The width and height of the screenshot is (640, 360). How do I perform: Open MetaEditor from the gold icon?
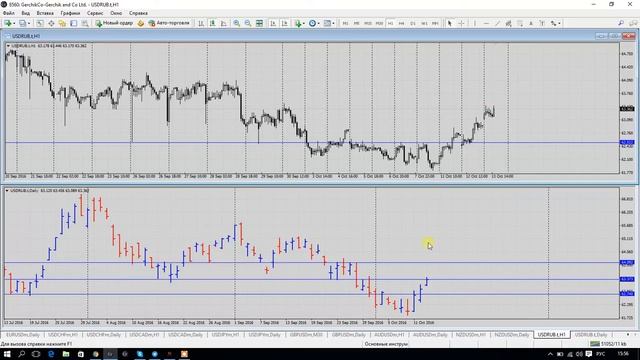(140, 23)
